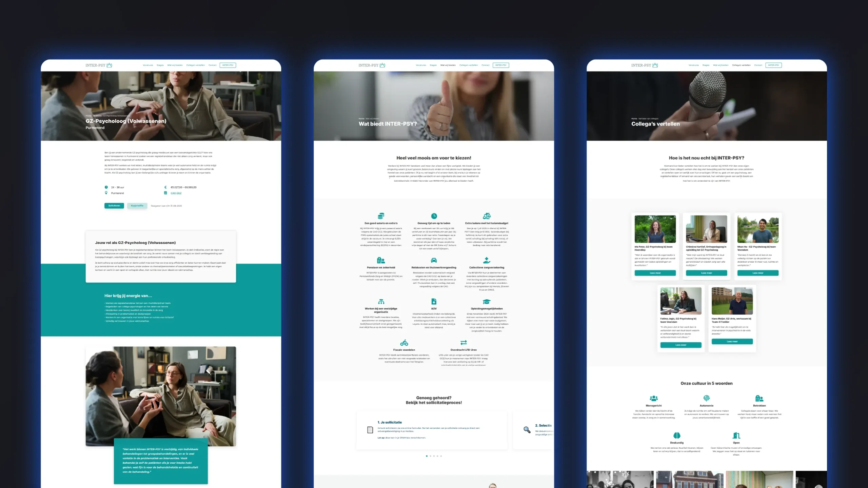Click the balance scale icon for balansbudget
This screenshot has height=488, width=868.
tap(487, 216)
